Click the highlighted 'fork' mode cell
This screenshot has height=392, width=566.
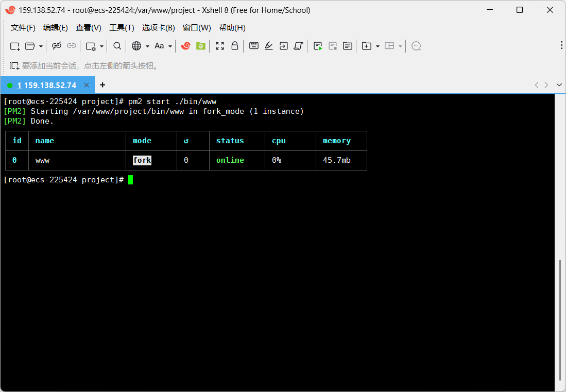point(142,160)
